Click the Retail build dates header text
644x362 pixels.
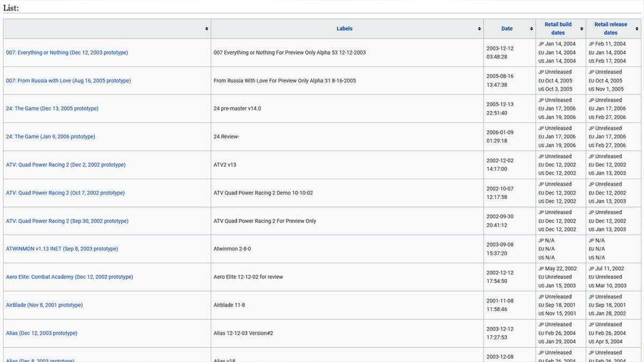pos(558,28)
